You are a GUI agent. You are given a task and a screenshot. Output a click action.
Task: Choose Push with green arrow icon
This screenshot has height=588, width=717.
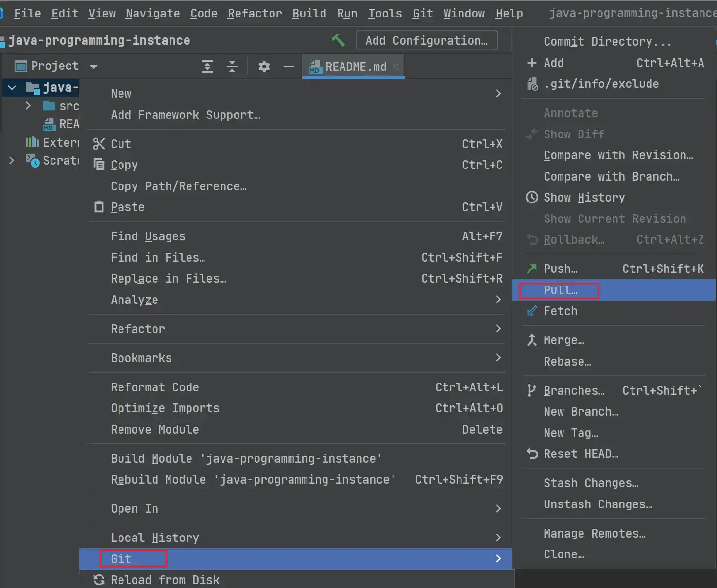(x=560, y=269)
